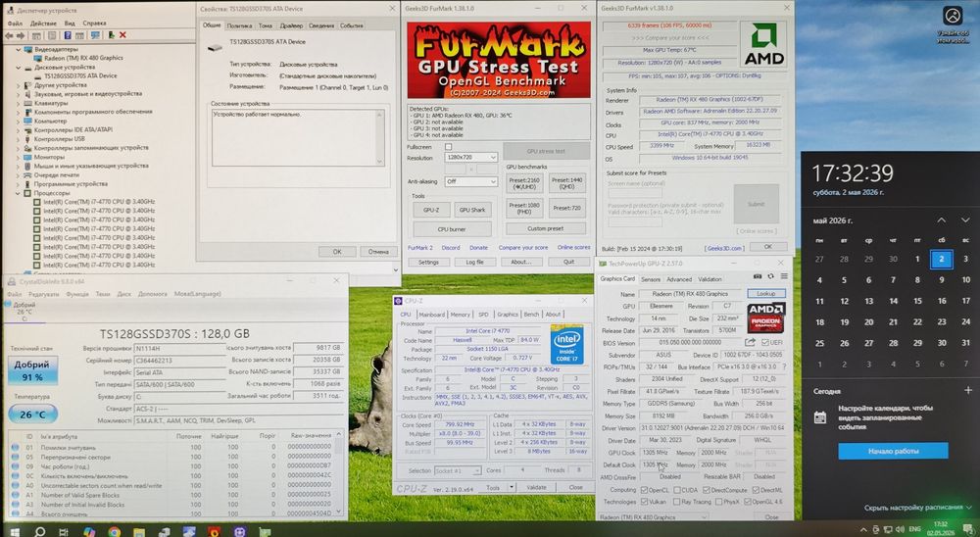The width and height of the screenshot is (980, 537).
Task: Click the back arrow in Device Manager toolbar
Action: click(x=10, y=35)
